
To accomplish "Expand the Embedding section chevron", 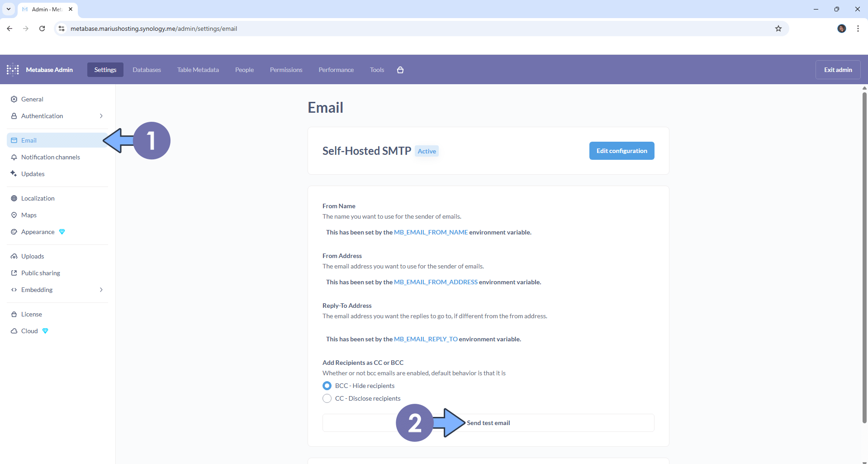I will (x=101, y=290).
